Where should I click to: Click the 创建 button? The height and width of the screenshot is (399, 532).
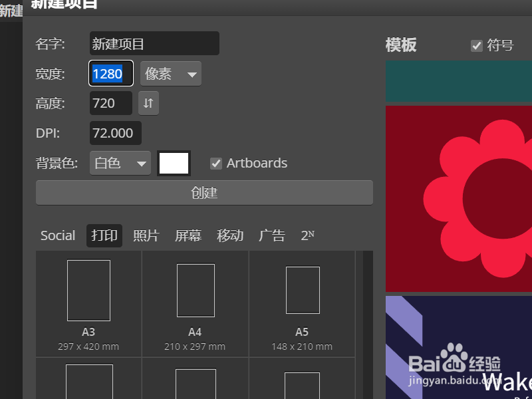tap(204, 193)
